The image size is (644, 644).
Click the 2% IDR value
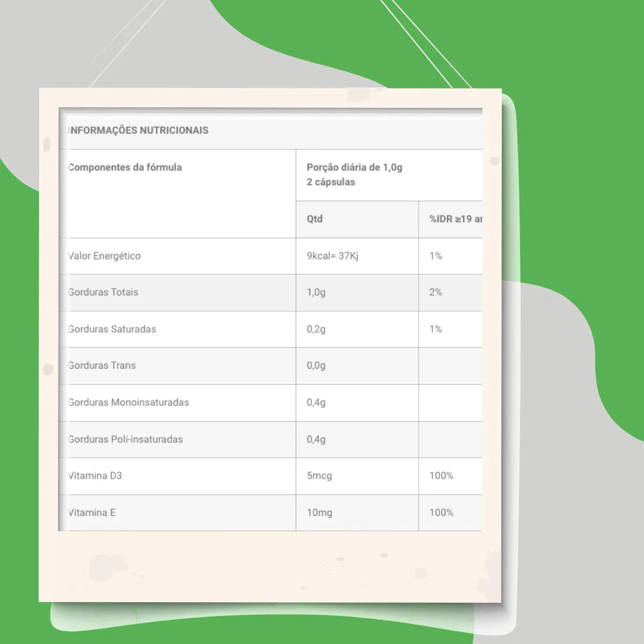[x=436, y=292]
